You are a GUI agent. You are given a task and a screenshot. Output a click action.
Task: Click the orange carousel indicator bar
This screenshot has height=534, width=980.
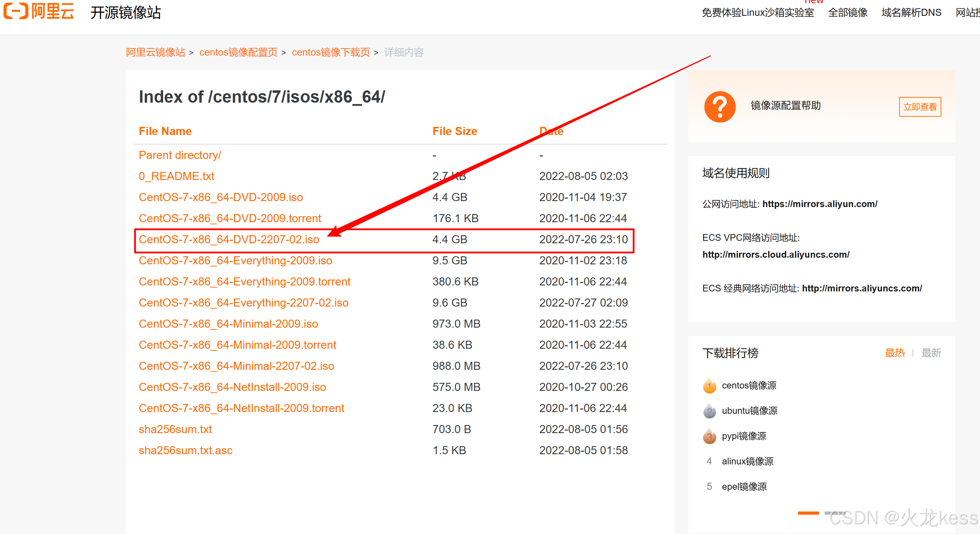[x=808, y=513]
